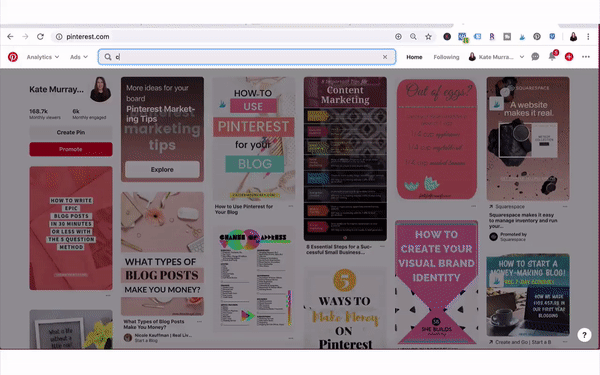The width and height of the screenshot is (600, 375).
Task: Open the 5 Ways to Make Money on Pinterest pin
Action: coord(345,309)
